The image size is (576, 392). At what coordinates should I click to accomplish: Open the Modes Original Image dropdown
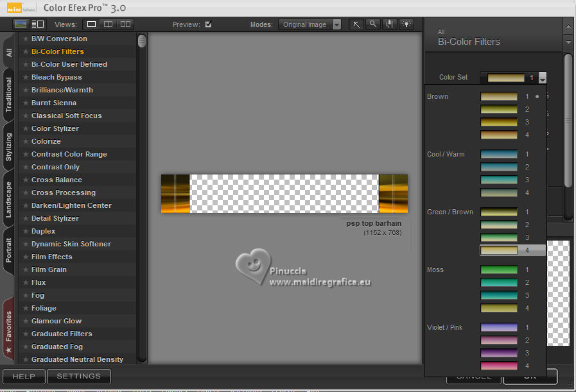[x=310, y=24]
